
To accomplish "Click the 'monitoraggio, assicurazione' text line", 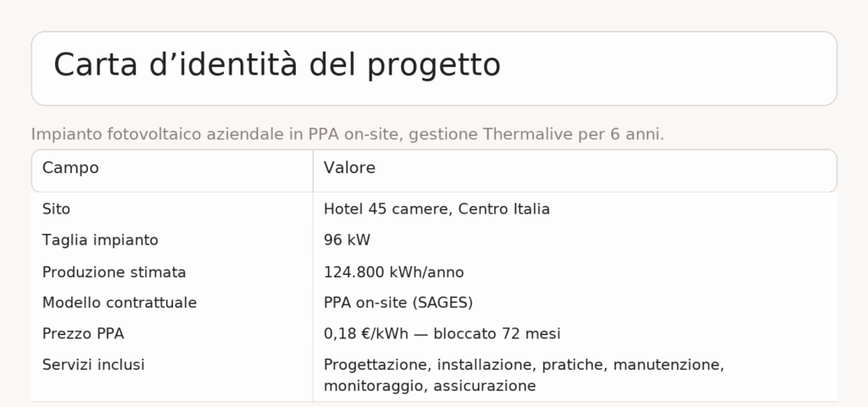I will click(x=430, y=386).
